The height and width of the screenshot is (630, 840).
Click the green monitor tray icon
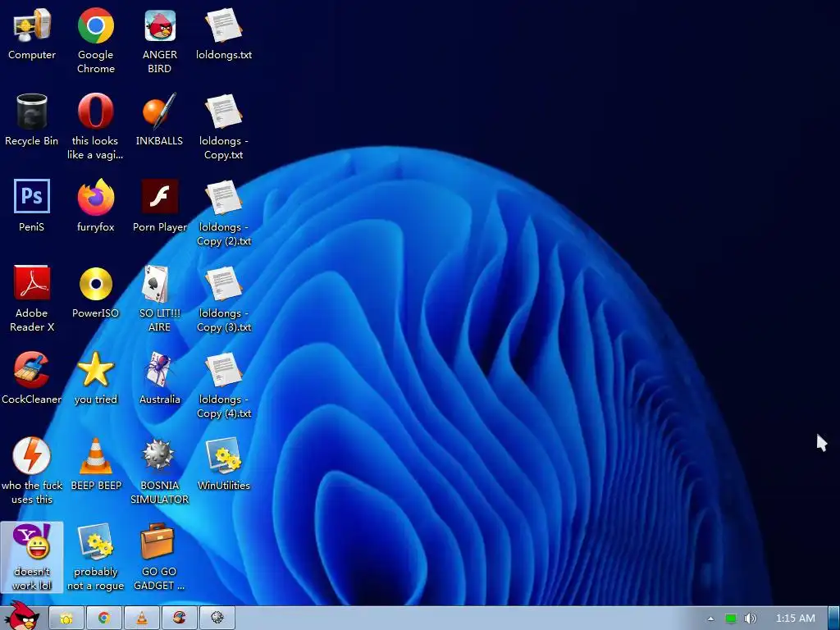[x=731, y=619]
